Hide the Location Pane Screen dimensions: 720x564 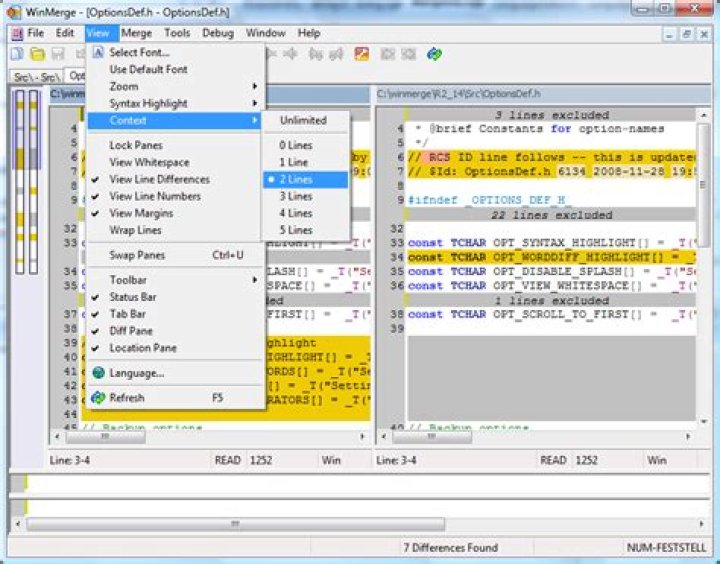pyautogui.click(x=173, y=348)
